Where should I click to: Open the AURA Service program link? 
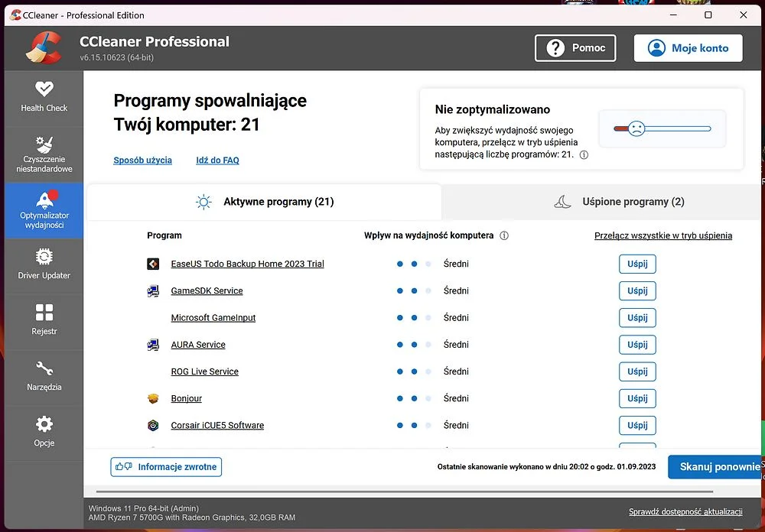tap(198, 344)
